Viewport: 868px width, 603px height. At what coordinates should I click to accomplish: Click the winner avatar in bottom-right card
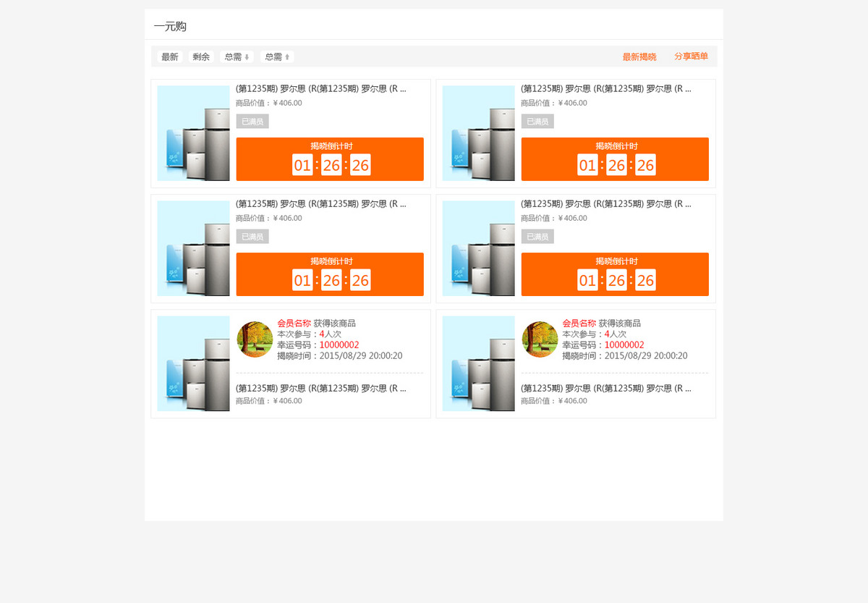click(x=540, y=340)
